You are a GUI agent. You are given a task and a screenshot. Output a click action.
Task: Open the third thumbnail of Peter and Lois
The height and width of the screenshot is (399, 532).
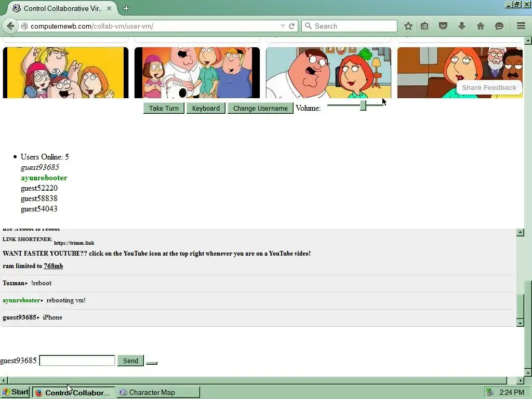(x=328, y=73)
